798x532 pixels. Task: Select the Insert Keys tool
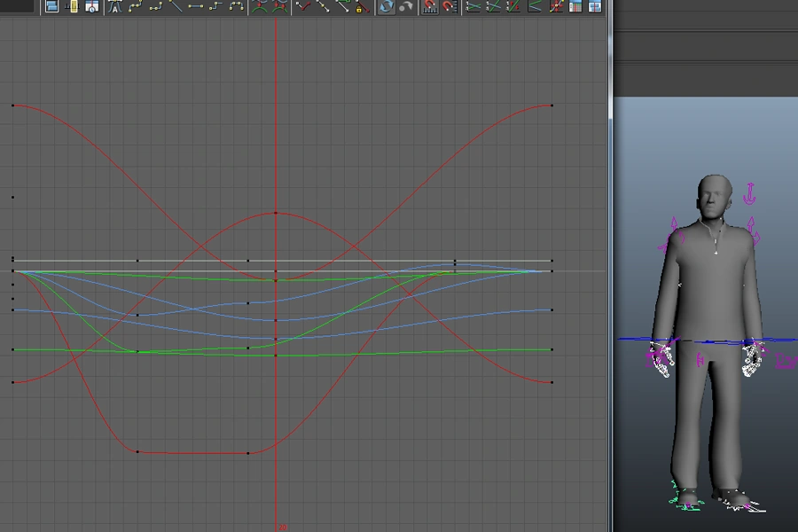click(71, 6)
